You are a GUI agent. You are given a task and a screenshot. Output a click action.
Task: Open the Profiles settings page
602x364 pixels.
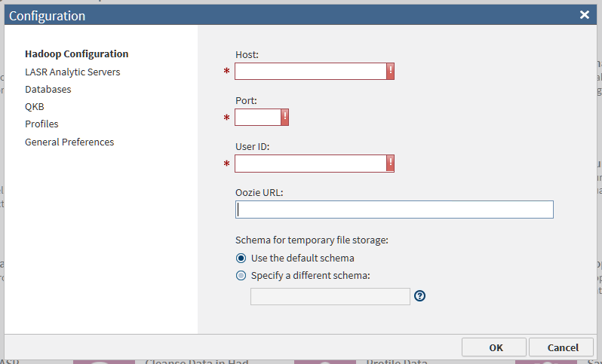click(41, 124)
